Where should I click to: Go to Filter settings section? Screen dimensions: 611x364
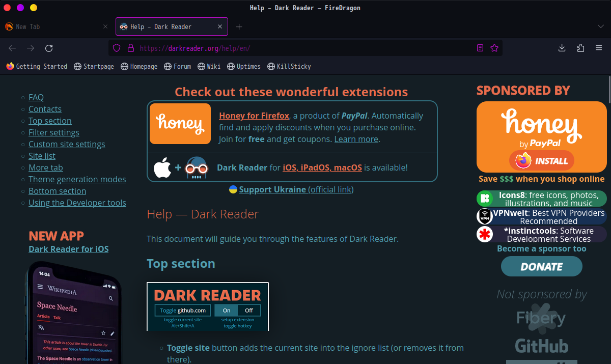pos(54,132)
